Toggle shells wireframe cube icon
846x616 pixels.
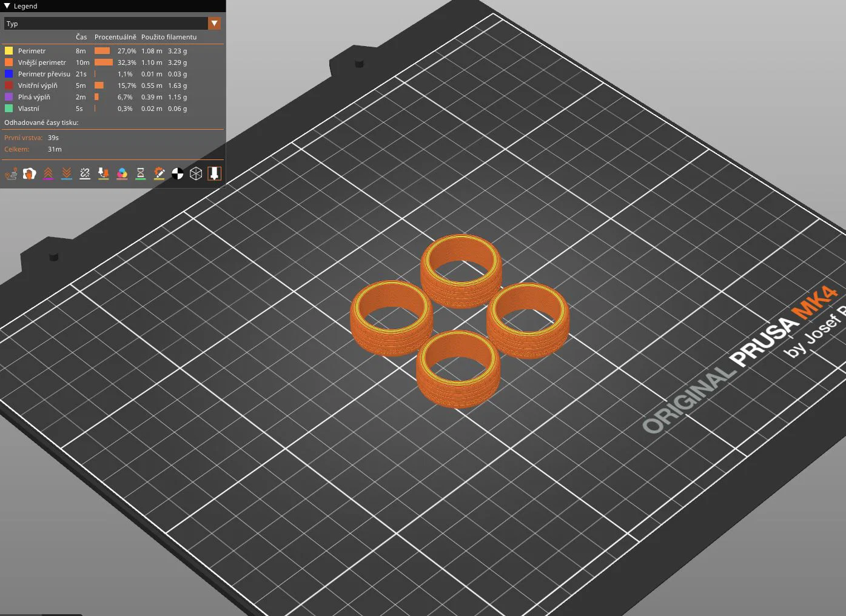click(196, 174)
